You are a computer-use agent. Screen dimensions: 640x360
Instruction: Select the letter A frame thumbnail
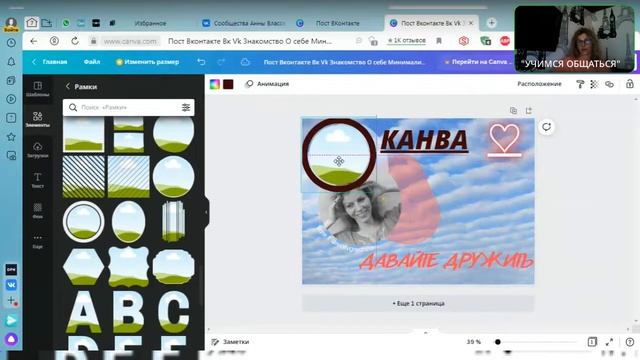[x=84, y=311]
